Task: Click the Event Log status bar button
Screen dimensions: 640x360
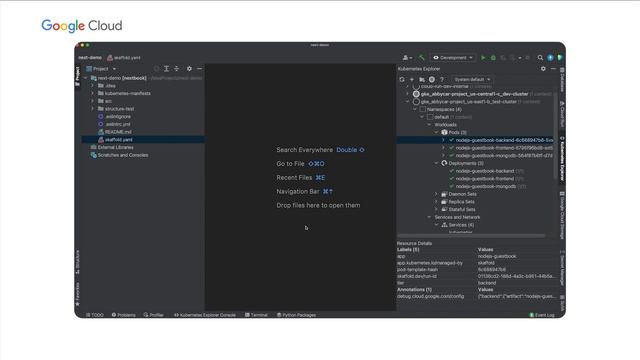Action: [x=542, y=315]
